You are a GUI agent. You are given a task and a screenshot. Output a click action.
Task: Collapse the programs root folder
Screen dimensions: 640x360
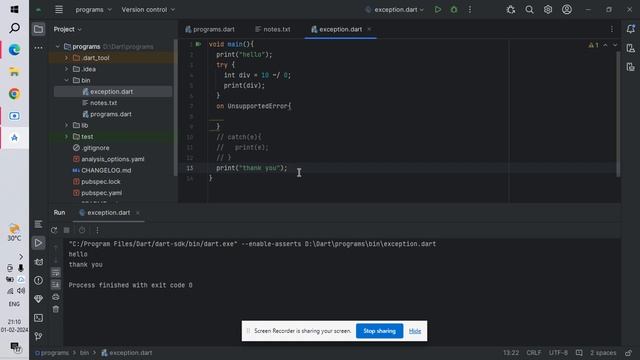click(x=58, y=47)
